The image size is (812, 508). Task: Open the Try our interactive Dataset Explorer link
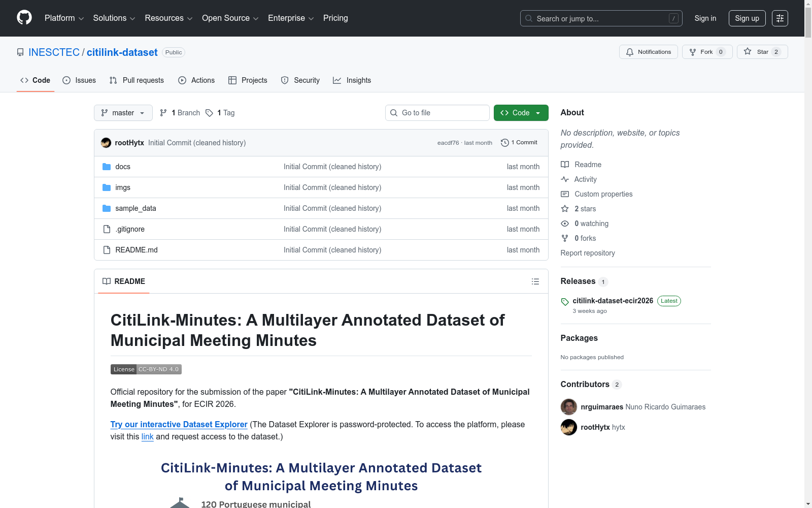click(179, 424)
